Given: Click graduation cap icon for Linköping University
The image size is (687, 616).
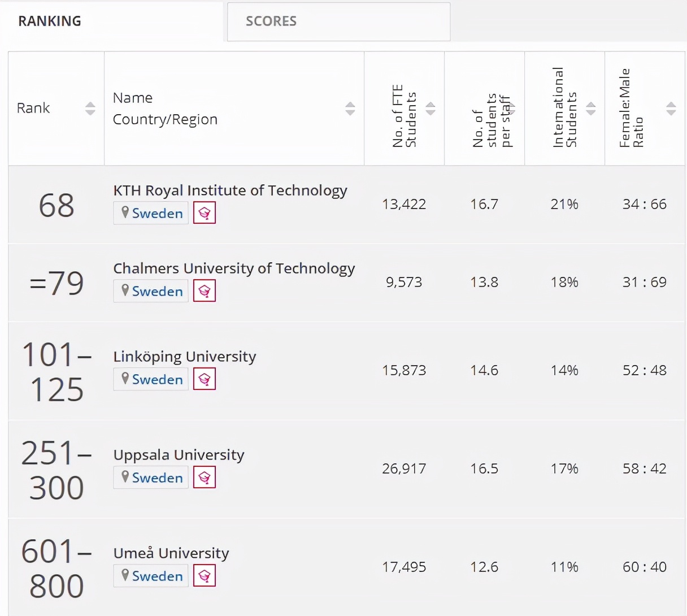Looking at the screenshot, I should [205, 379].
